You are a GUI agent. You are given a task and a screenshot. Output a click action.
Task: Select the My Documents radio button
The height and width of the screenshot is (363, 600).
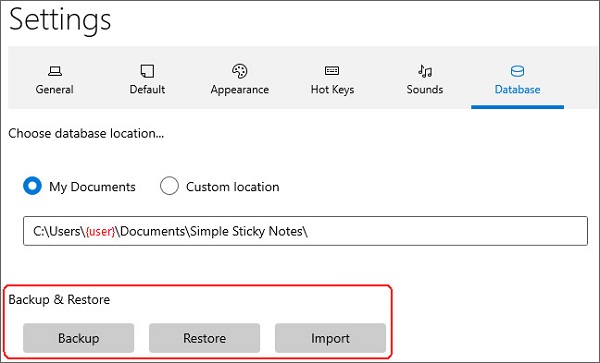[32, 186]
